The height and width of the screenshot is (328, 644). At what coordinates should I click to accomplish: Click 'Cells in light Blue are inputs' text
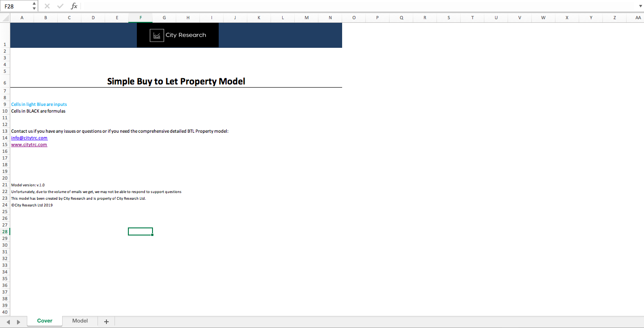coord(39,105)
